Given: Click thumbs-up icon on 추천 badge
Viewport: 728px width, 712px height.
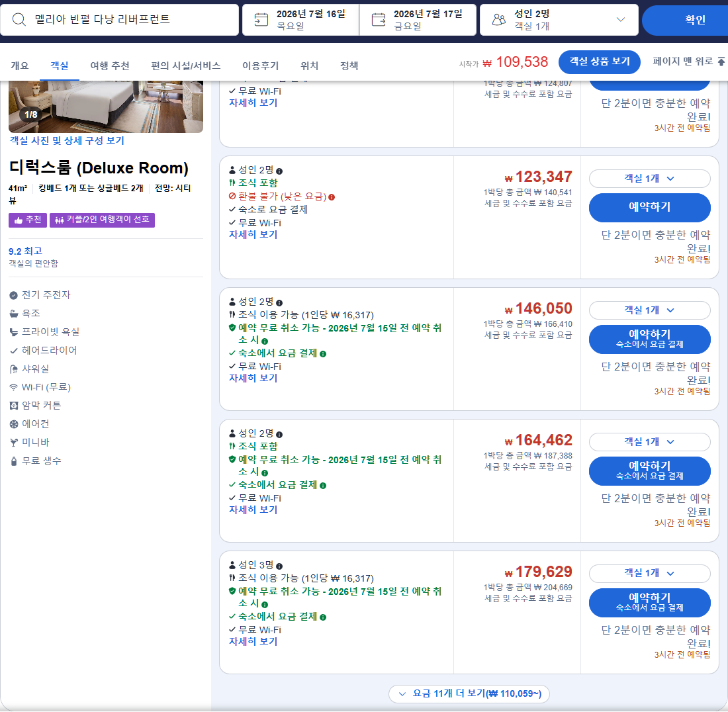Looking at the screenshot, I should point(19,220).
